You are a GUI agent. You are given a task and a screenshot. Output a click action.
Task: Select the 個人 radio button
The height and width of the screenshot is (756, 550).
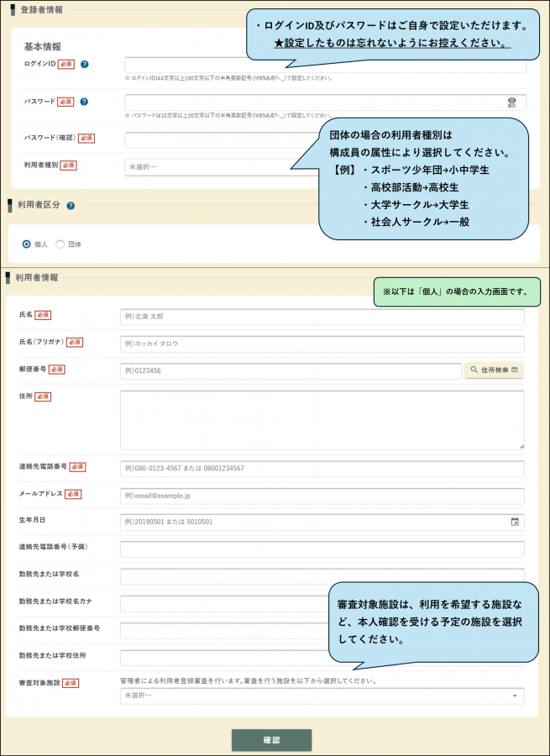coord(27,244)
